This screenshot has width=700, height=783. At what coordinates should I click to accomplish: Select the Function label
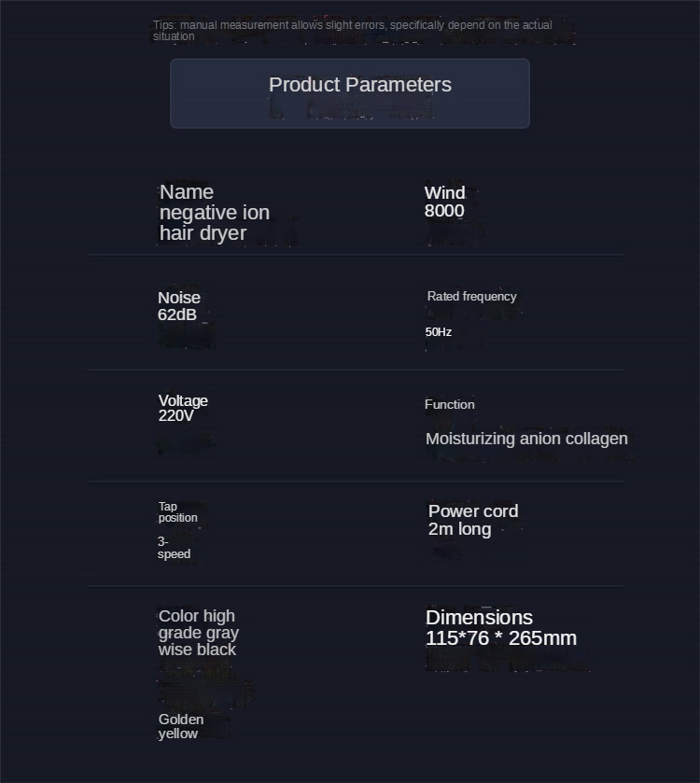[x=449, y=404]
